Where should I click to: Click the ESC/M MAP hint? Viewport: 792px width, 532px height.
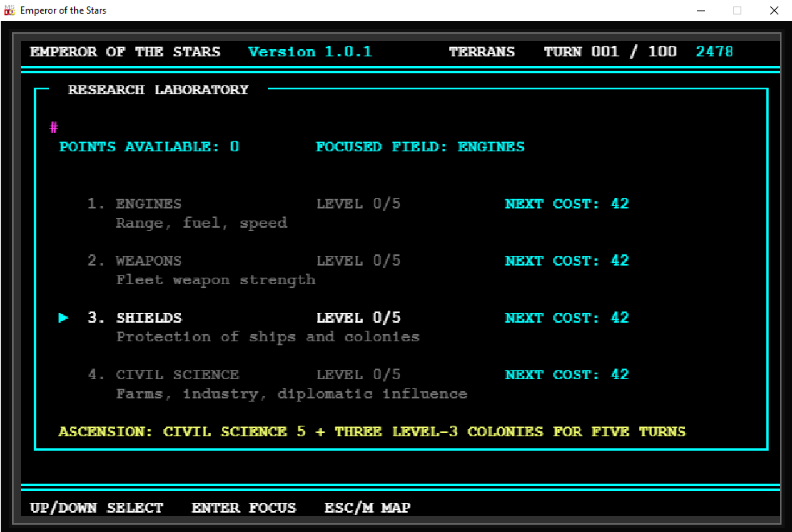pos(367,508)
